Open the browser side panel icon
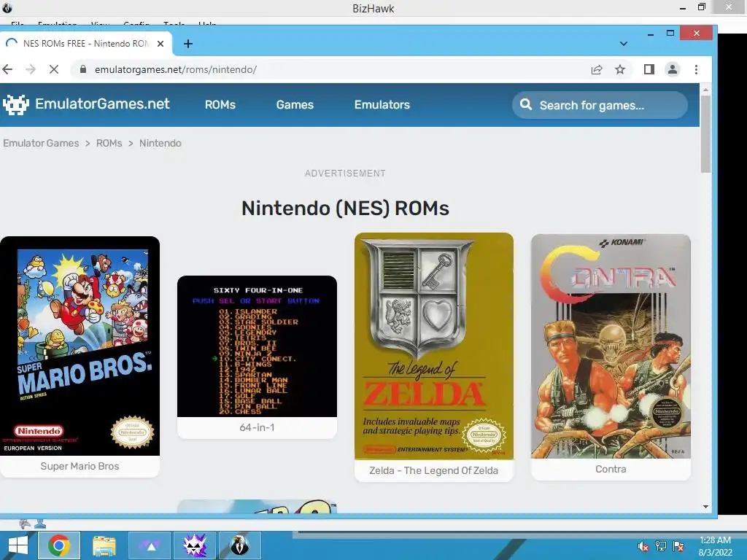The width and height of the screenshot is (747, 560). (x=649, y=69)
